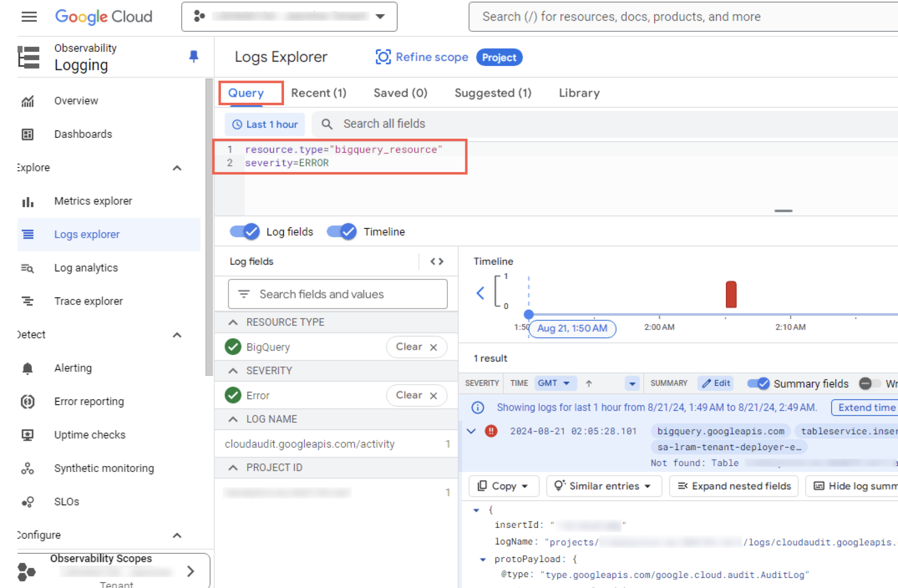Image resolution: width=898 pixels, height=588 pixels.
Task: Open the project selector dropdown
Action: (x=289, y=17)
